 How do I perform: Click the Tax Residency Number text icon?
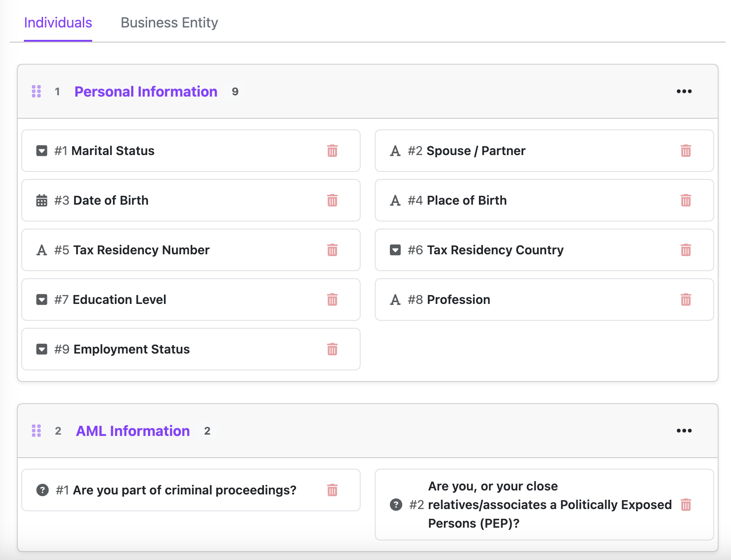click(42, 250)
